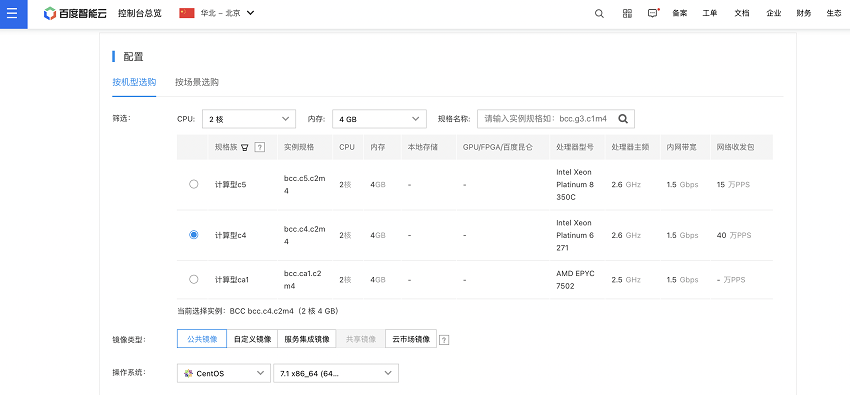Open the hamburger menu icon
This screenshot has width=850, height=395.
(13, 14)
